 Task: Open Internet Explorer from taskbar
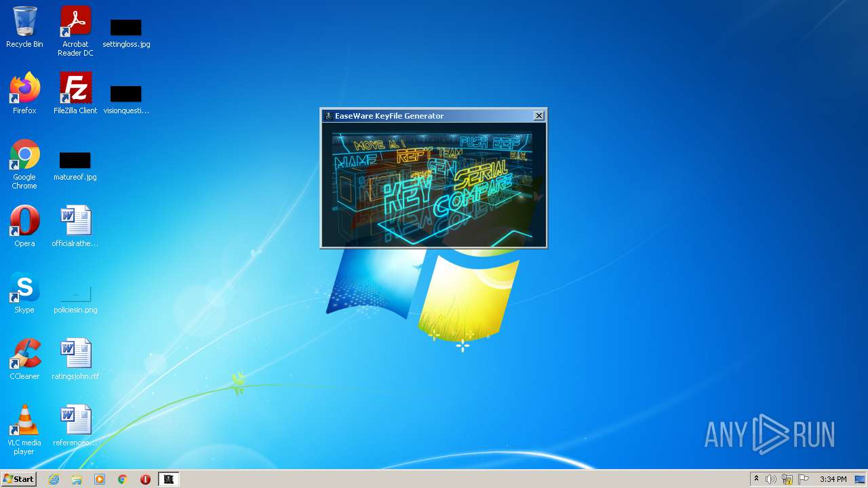pos(54,479)
